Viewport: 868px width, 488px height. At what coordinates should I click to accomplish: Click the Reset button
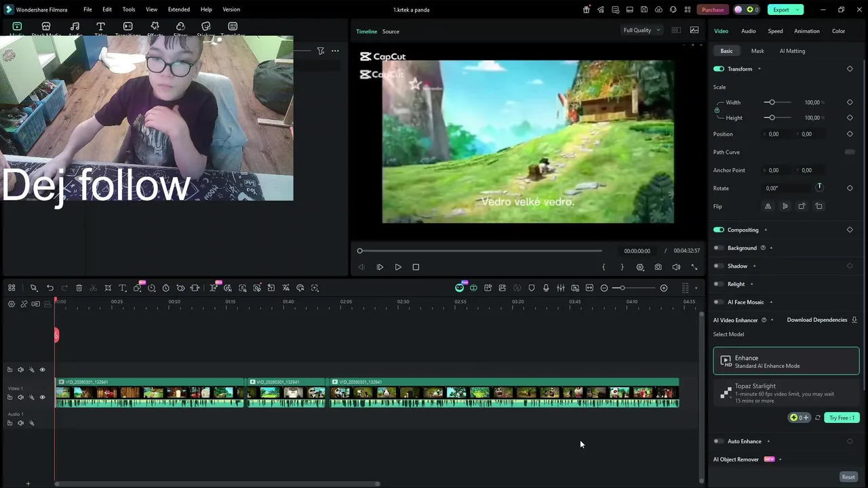point(848,477)
